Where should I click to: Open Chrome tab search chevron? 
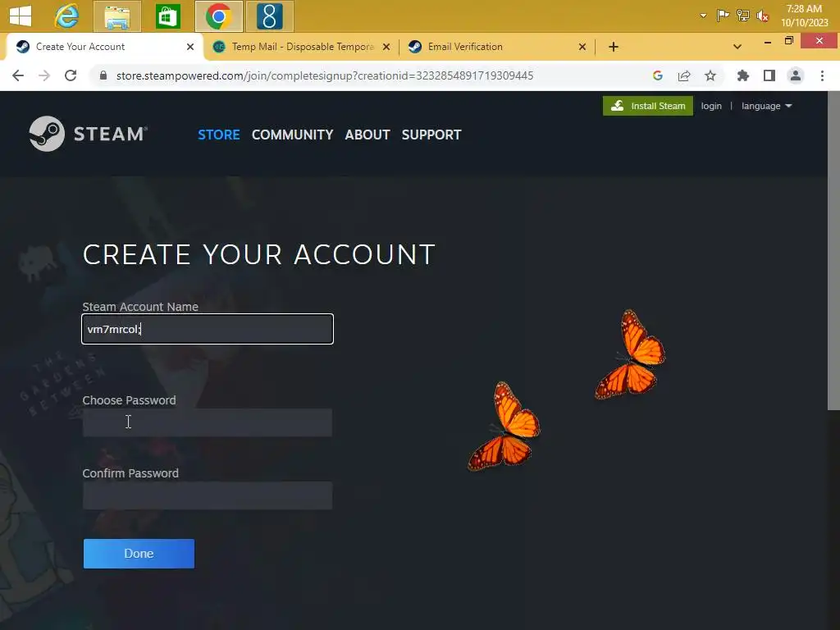737,47
